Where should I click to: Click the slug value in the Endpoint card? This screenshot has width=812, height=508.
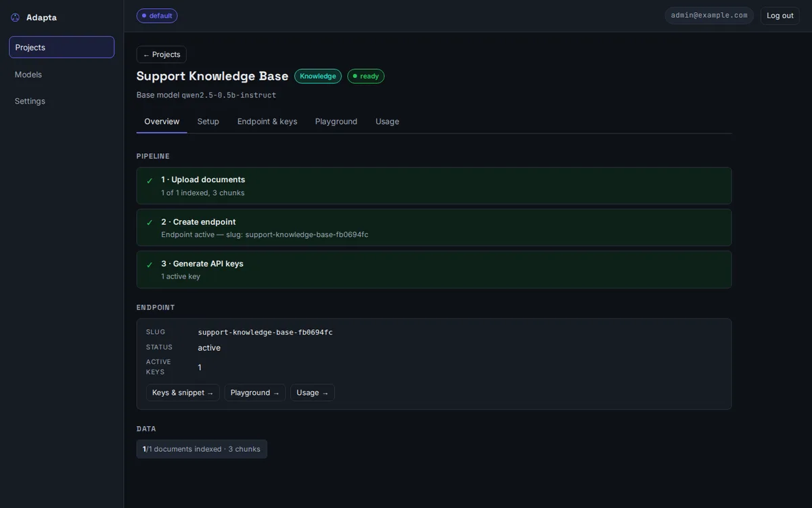pos(265,333)
